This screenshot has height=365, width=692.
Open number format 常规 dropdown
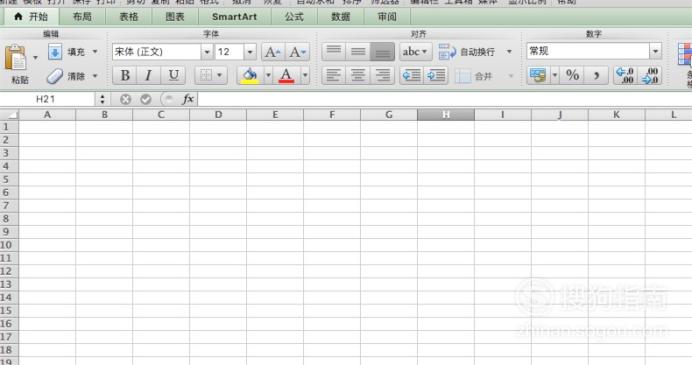pos(655,51)
